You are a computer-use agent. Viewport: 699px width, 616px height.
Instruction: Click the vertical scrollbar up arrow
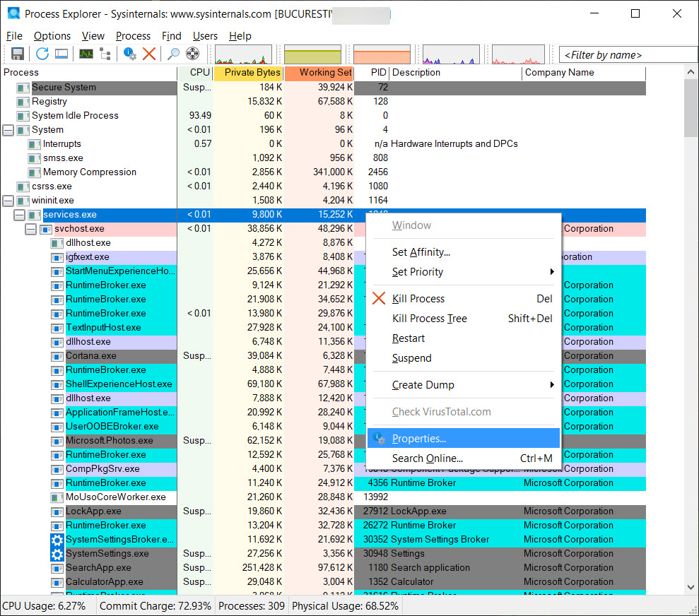coord(691,72)
